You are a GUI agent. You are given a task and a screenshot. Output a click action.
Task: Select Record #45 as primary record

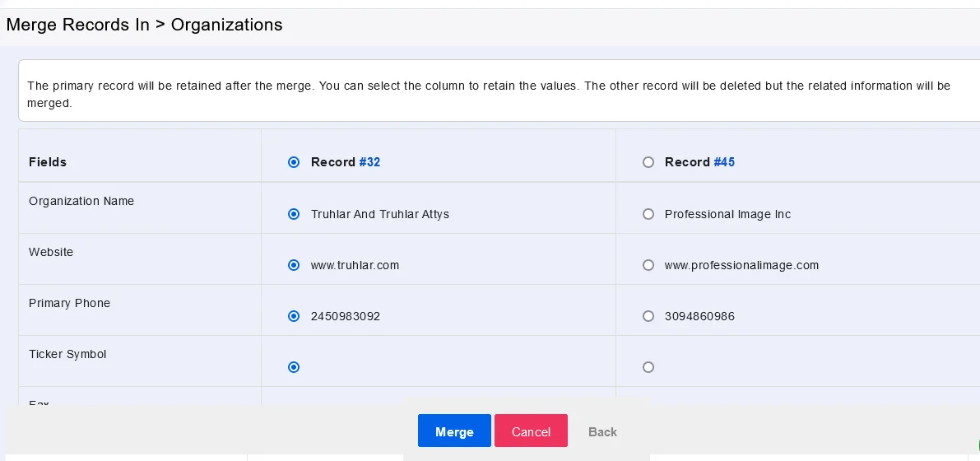coord(648,162)
